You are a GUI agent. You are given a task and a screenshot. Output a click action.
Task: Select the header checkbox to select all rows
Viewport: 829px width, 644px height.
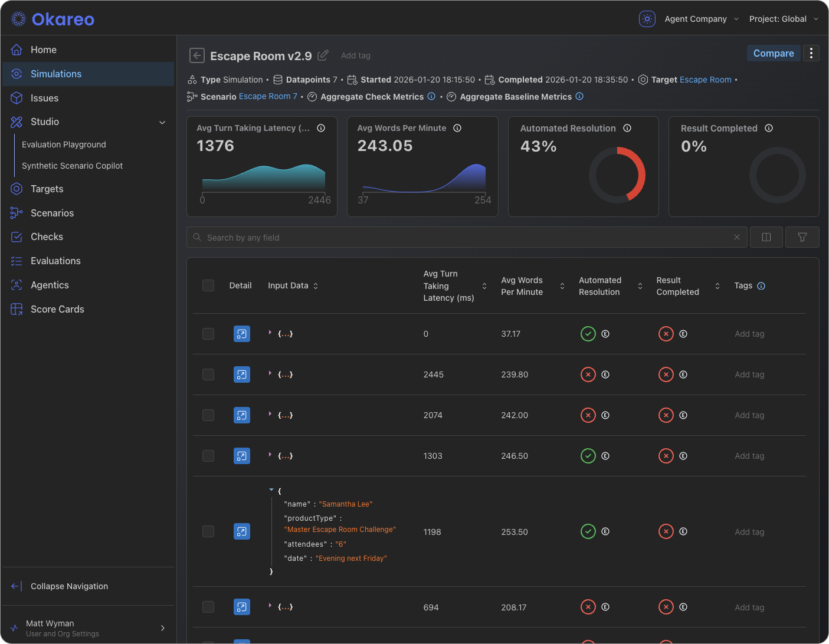208,285
